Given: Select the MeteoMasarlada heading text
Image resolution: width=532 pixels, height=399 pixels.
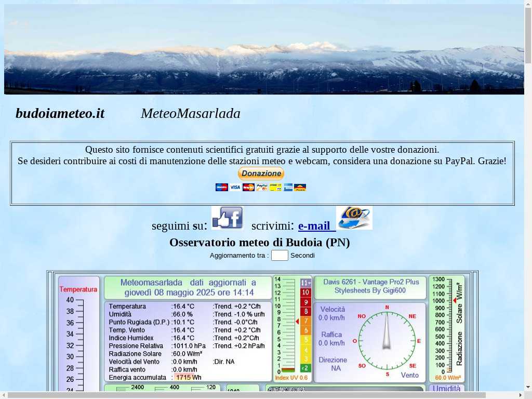Looking at the screenshot, I should (x=191, y=113).
